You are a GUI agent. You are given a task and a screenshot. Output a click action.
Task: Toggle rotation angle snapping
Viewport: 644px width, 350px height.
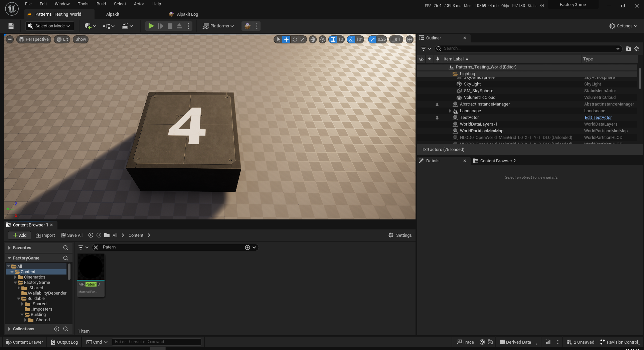tap(351, 39)
